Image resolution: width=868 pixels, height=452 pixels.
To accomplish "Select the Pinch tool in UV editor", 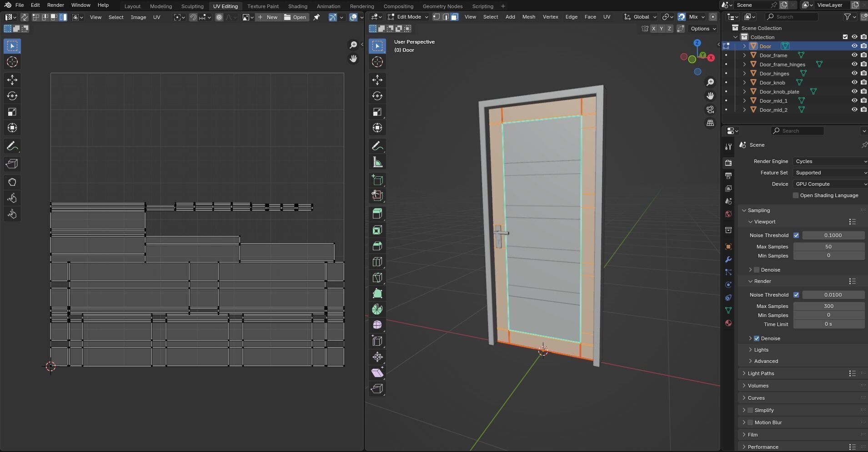I will point(12,214).
